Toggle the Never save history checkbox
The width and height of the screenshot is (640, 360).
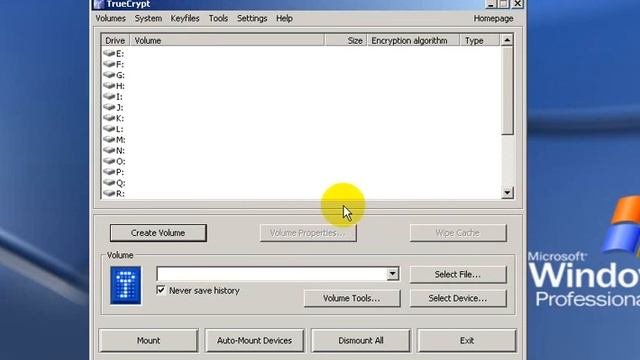point(161,290)
